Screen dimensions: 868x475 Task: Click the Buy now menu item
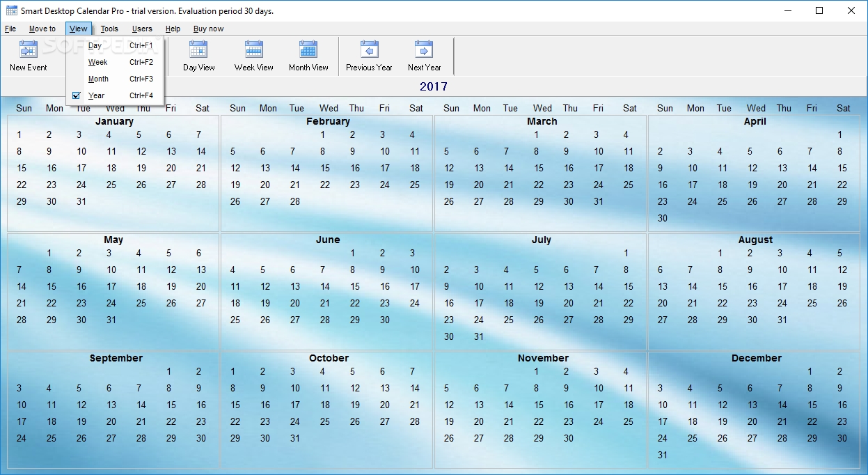[209, 29]
